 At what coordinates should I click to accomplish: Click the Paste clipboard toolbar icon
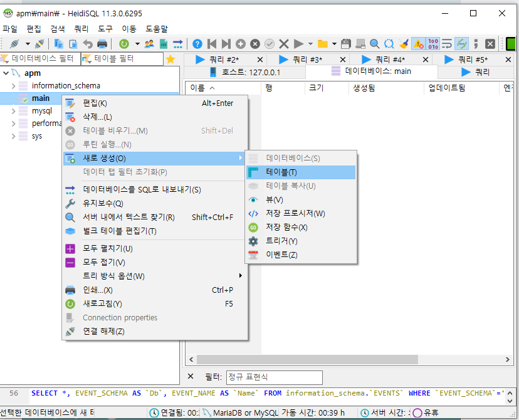point(73,44)
